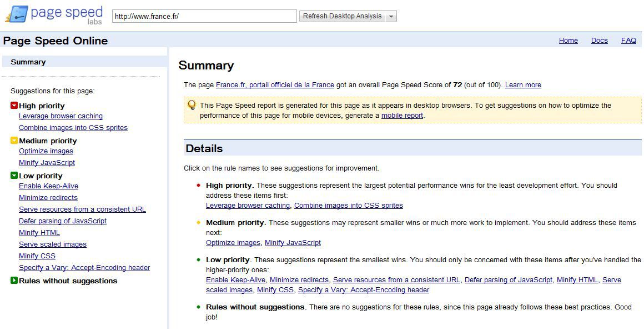Open Minify HTML in Details section

(577, 279)
